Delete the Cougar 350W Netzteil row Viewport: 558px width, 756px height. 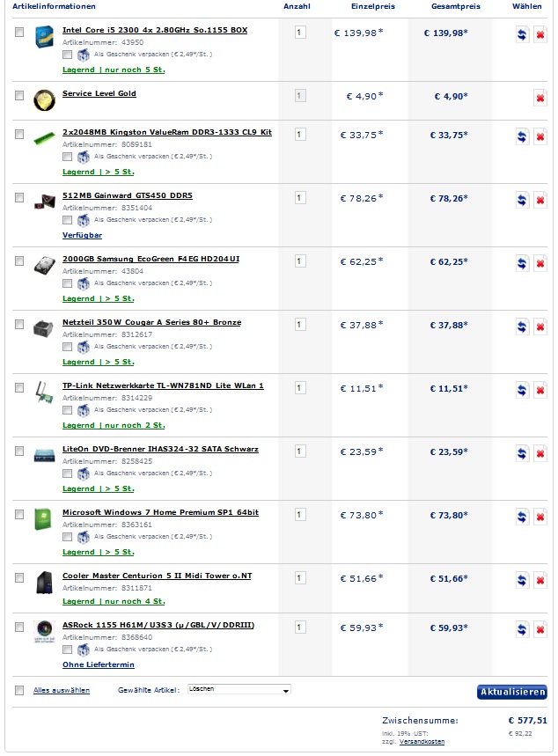540,327
